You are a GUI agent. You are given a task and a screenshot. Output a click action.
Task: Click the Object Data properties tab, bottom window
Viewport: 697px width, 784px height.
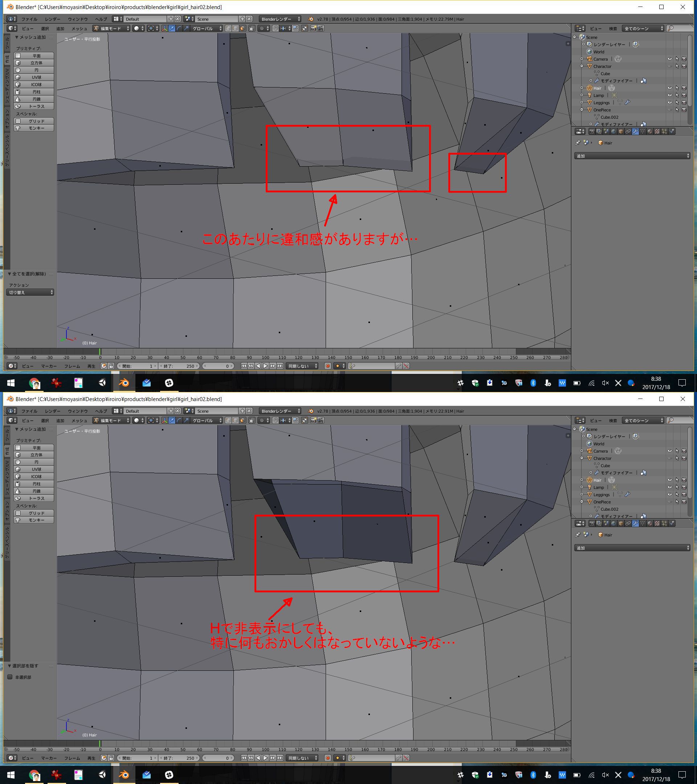coord(643,523)
